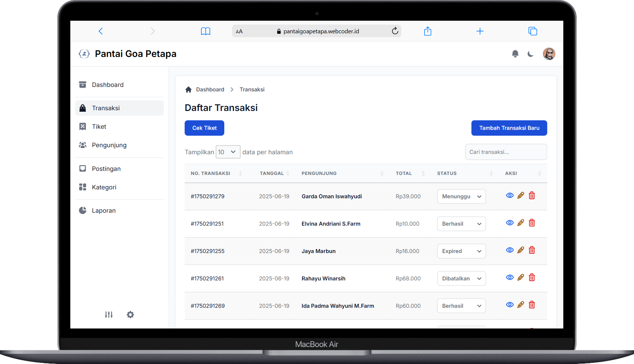Screen dimensions: 634x364
Task: Open Dashboard in the sidebar
Action: click(x=119, y=85)
